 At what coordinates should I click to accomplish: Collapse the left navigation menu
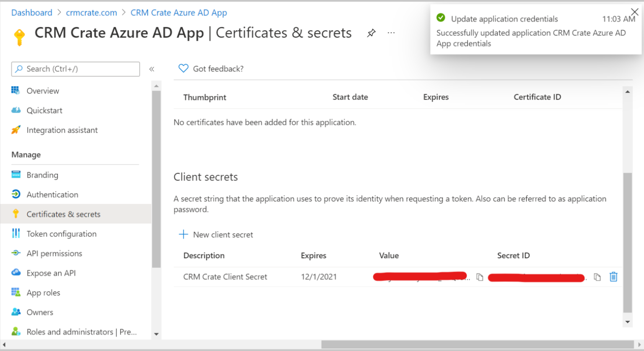(152, 69)
